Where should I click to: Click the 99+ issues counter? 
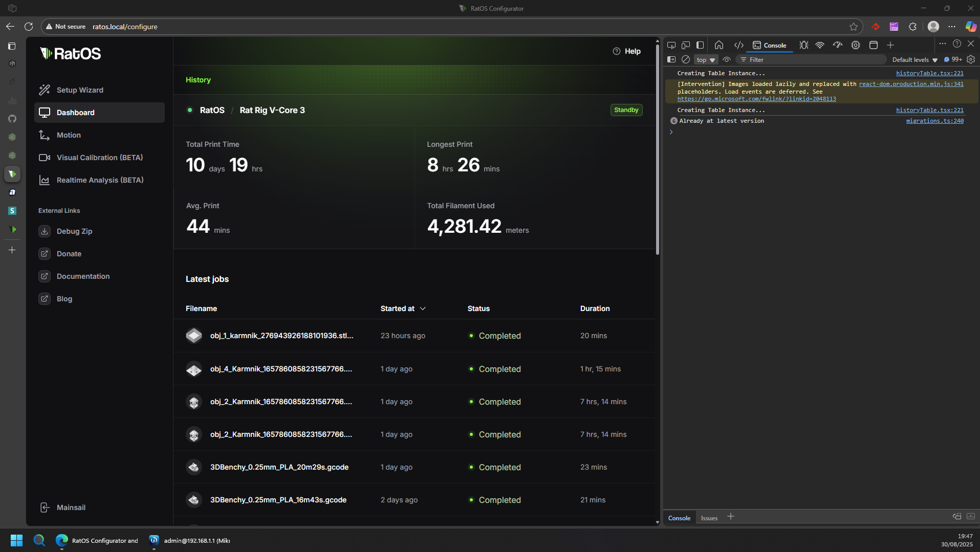coord(953,60)
